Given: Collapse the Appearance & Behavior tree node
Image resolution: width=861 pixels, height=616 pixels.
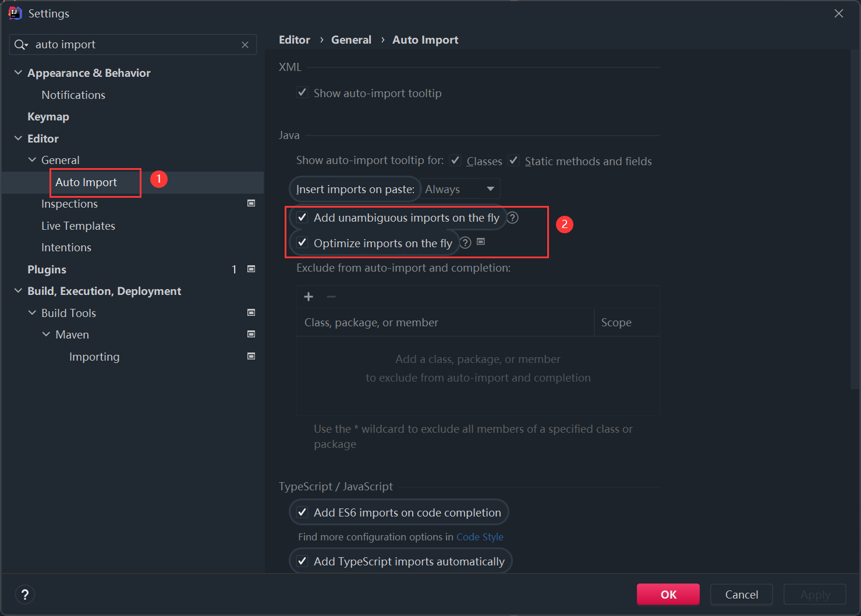Looking at the screenshot, I should coord(18,73).
